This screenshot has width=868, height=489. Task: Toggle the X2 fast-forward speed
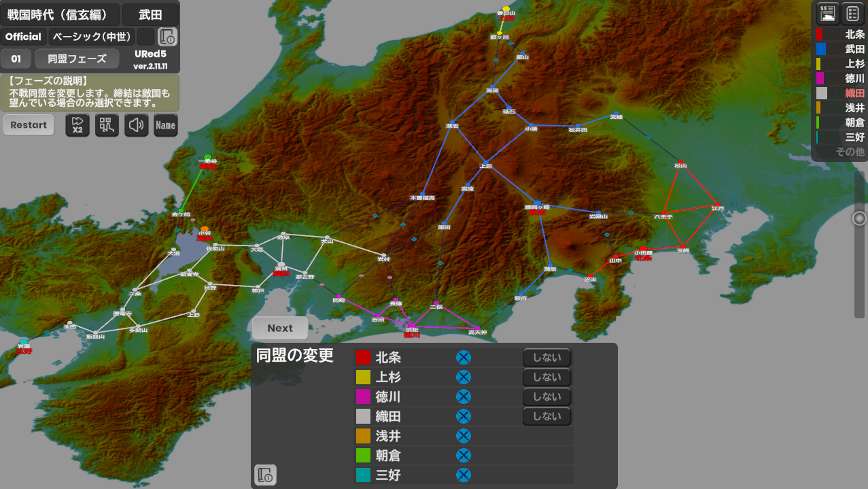(x=77, y=125)
